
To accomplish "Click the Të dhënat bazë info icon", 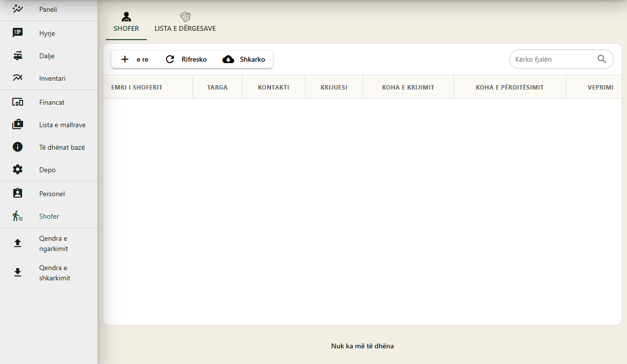I will (x=18, y=147).
